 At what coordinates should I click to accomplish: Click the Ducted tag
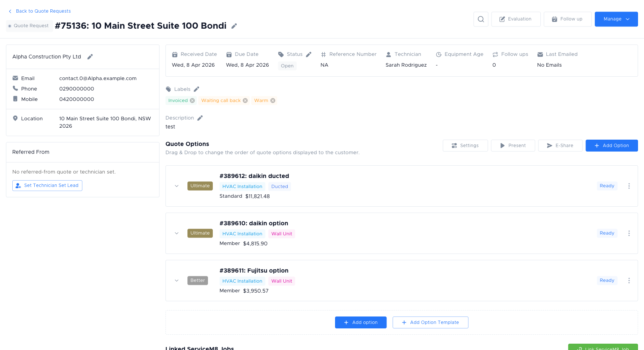[x=280, y=187]
